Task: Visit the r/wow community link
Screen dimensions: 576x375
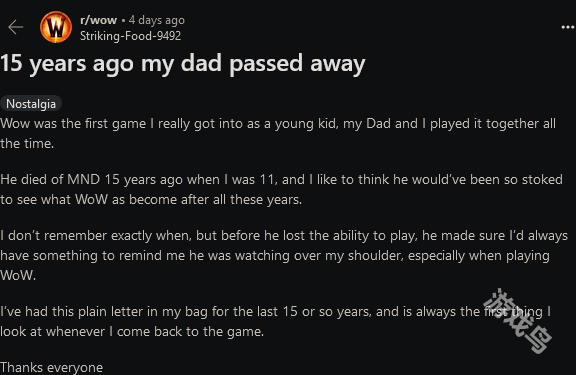Action: coord(98,20)
